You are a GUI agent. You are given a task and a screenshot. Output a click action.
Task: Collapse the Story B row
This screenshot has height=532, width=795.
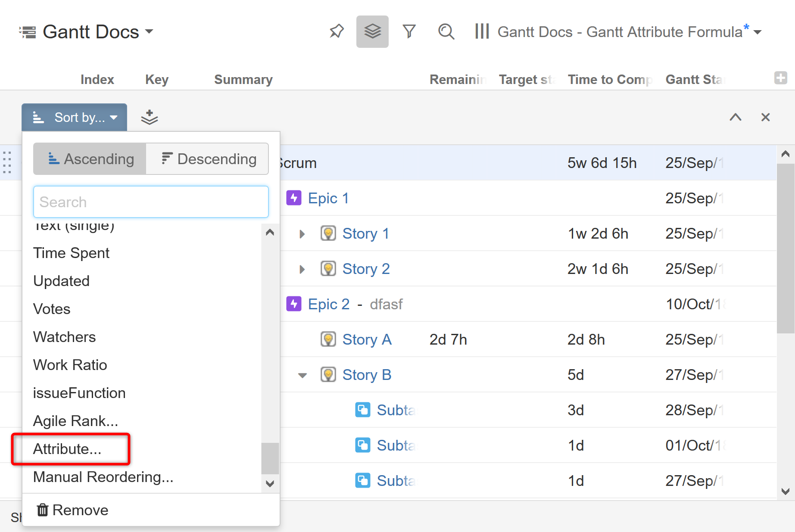click(302, 375)
